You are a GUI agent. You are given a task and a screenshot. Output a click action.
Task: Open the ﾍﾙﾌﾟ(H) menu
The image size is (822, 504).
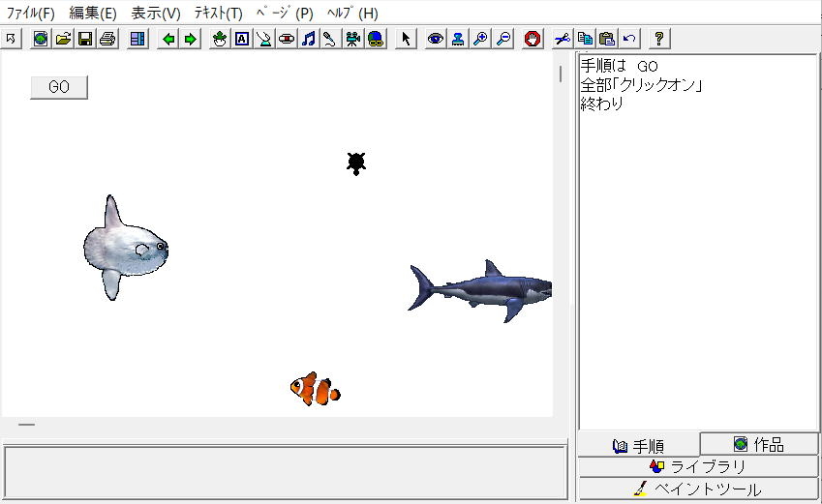[x=352, y=13]
